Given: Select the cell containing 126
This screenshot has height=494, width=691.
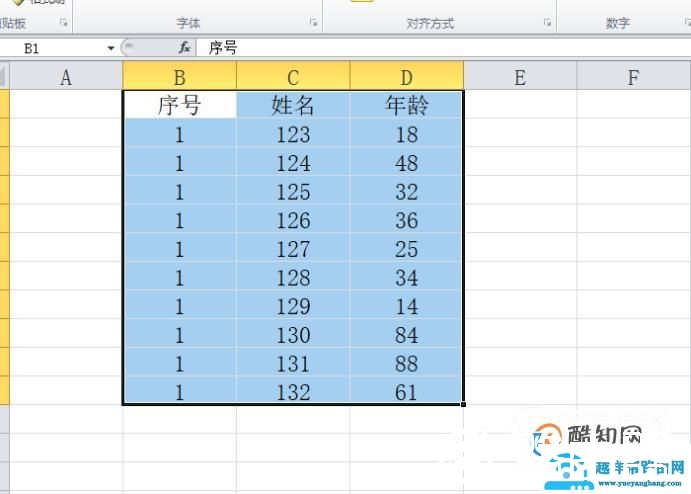Looking at the screenshot, I should click(293, 219).
